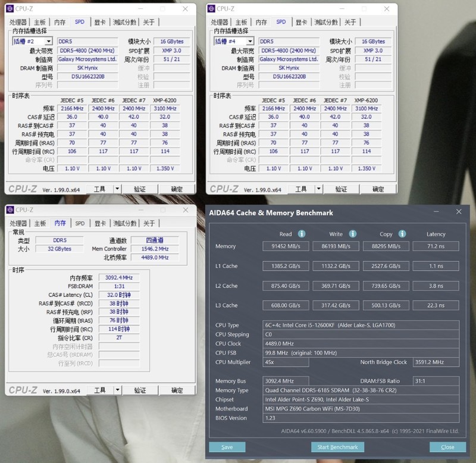Image resolution: width=476 pixels, height=463 pixels.
Task: Click the Read info icon in AIDA64
Action: point(302,234)
